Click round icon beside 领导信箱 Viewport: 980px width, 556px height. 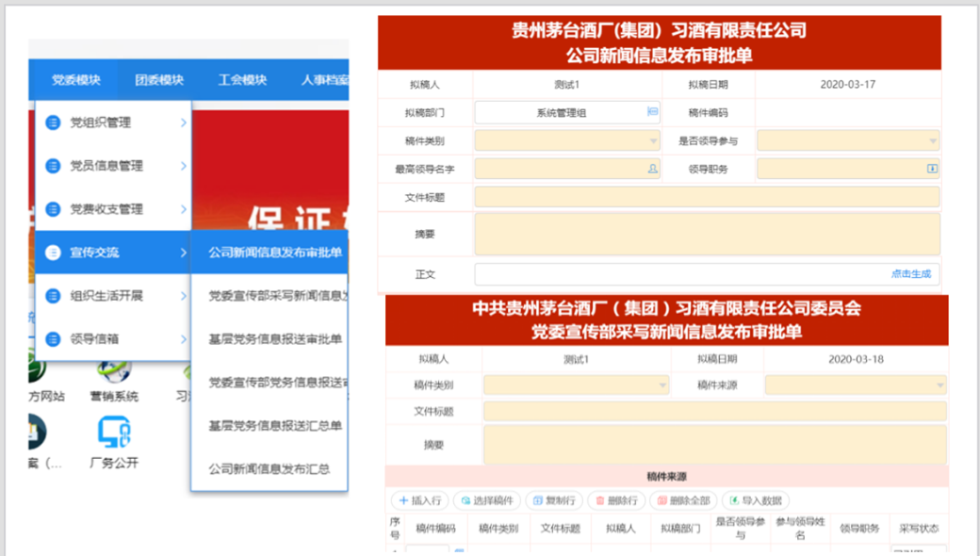coord(53,338)
